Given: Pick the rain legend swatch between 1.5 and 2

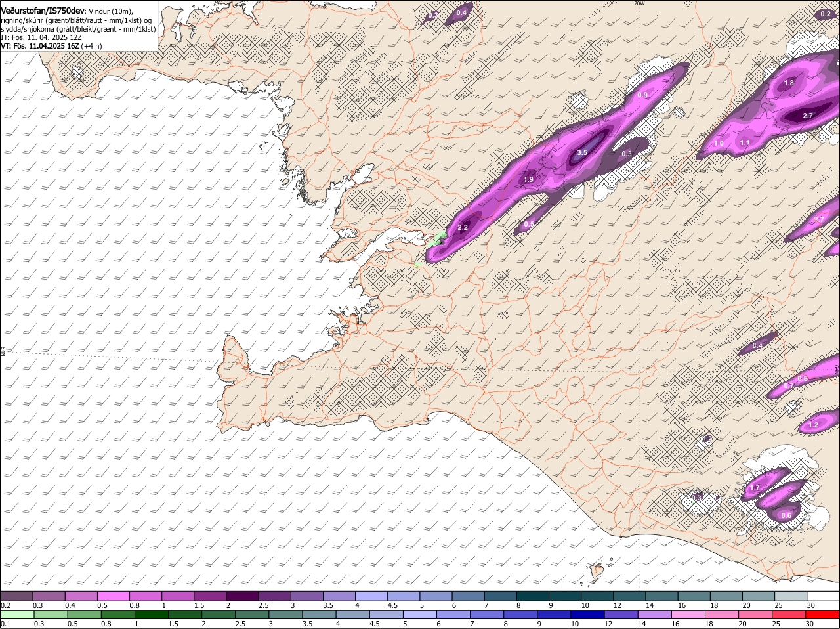Looking at the screenshot, I should pos(184,615).
